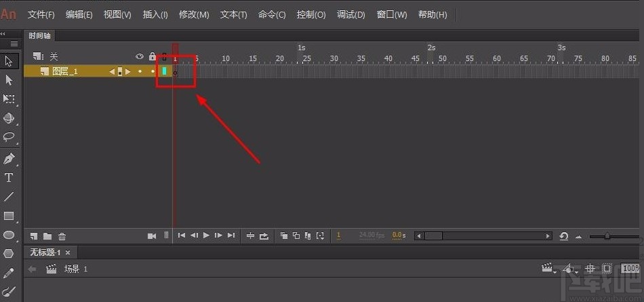Select the Line tool
Image resolution: width=644 pixels, height=302 pixels.
[9, 197]
